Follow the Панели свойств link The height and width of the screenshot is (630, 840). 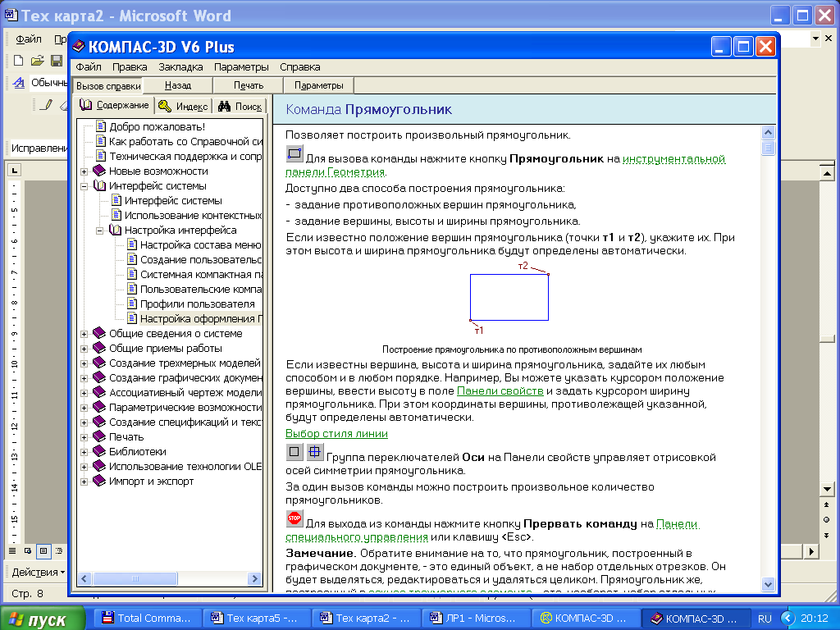click(x=500, y=391)
